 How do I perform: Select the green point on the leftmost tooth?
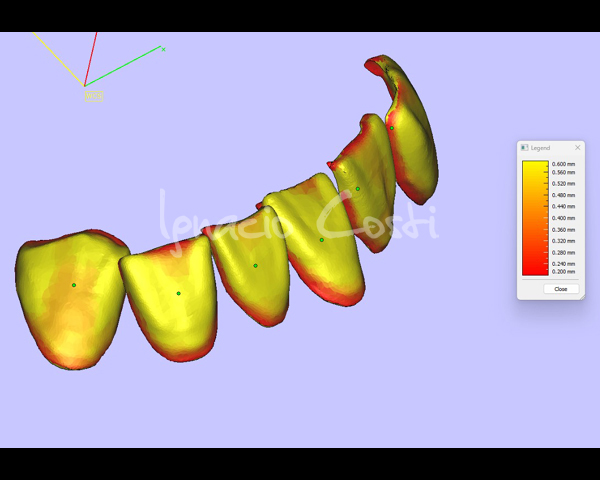tap(73, 285)
